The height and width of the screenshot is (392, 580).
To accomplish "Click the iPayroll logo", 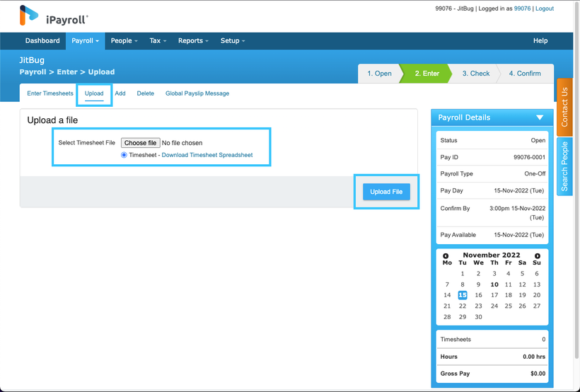I will point(54,16).
